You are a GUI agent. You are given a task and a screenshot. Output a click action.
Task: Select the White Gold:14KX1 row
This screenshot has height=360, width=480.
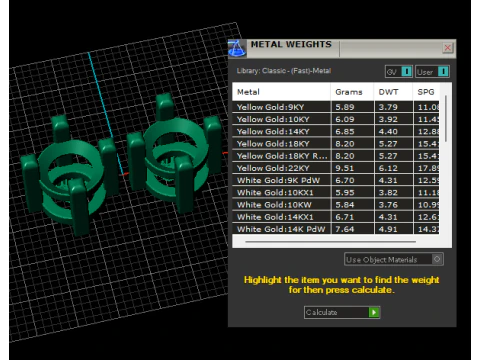tap(336, 217)
